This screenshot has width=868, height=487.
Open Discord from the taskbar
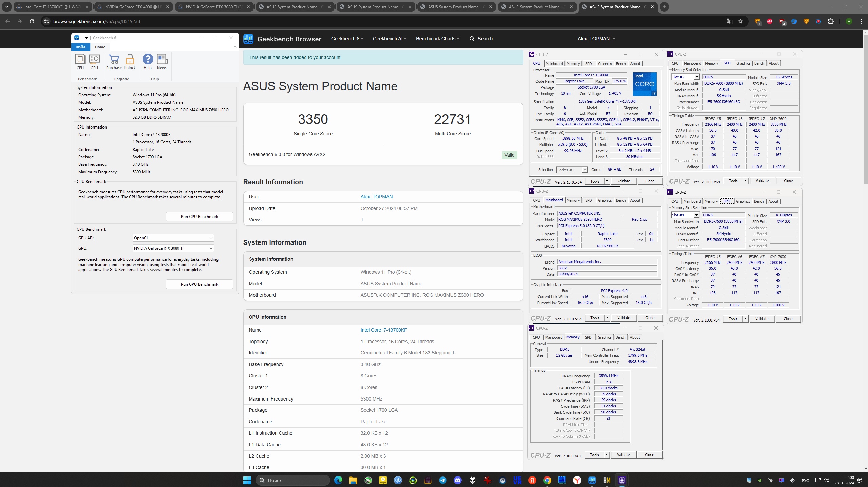[x=458, y=480]
